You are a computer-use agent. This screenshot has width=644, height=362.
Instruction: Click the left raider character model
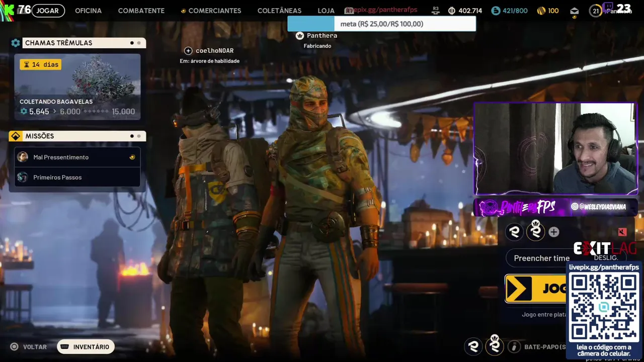pos(211,216)
